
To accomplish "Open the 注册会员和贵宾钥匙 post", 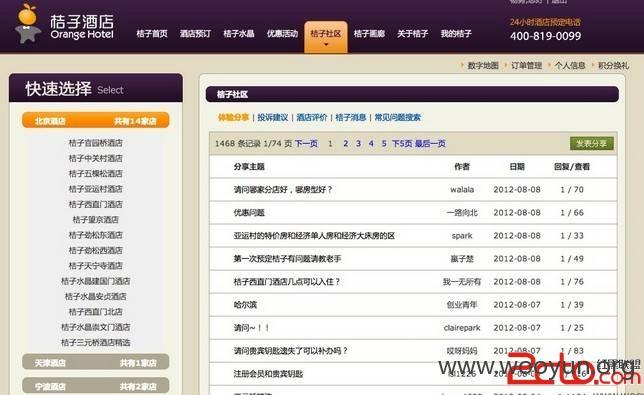I will 268,374.
